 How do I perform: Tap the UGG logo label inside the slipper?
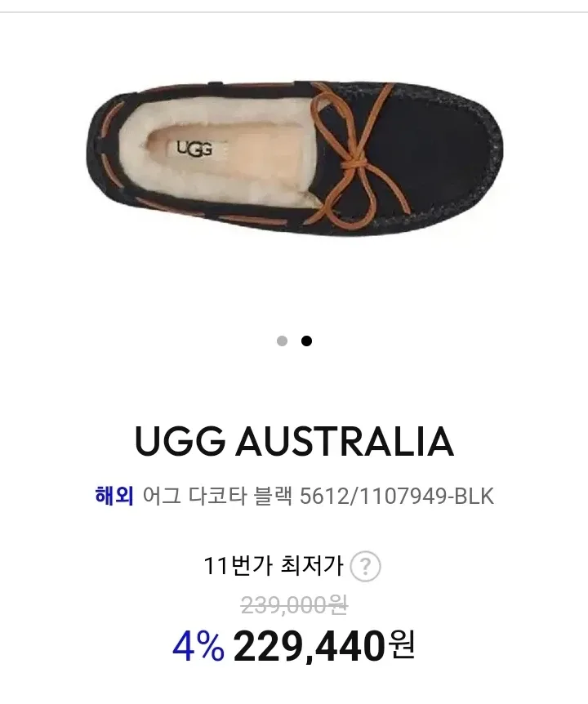point(194,148)
